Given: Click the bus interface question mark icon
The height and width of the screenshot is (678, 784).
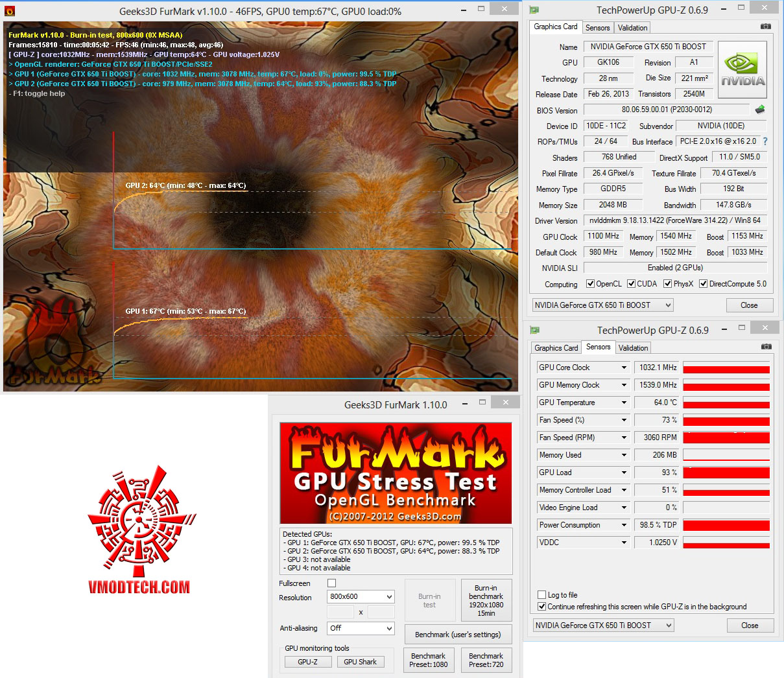Looking at the screenshot, I should point(765,141).
